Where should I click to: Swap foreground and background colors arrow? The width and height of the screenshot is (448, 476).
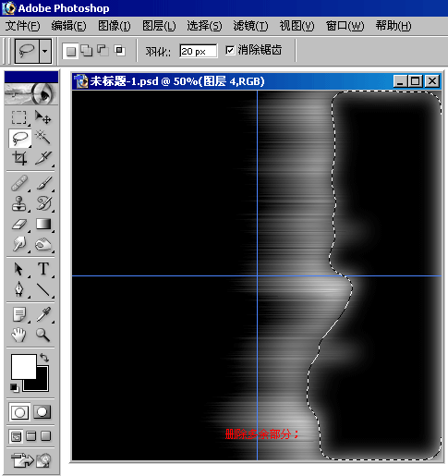coord(44,358)
